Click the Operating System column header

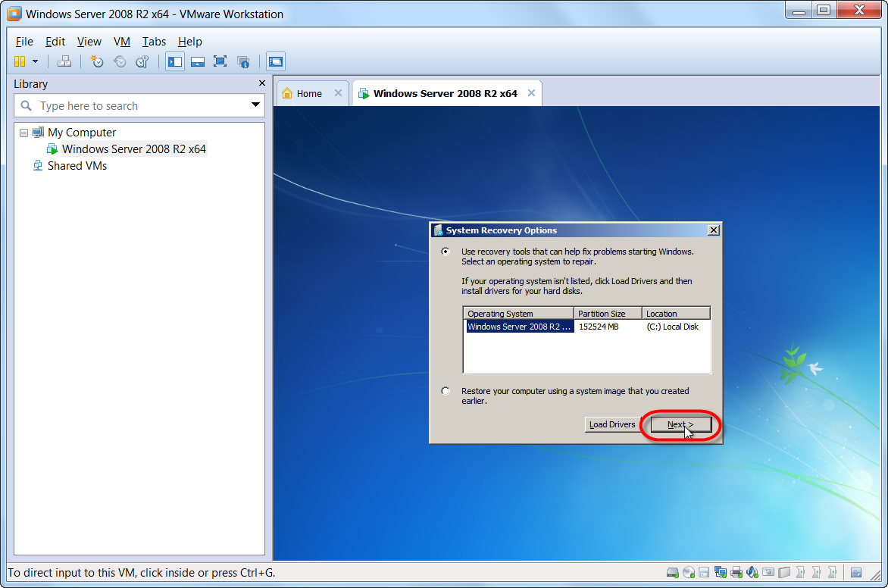pos(518,313)
